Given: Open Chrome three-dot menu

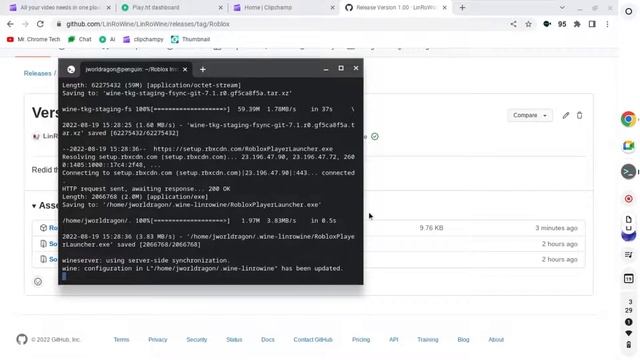Looking at the screenshot, I should click(x=607, y=24).
